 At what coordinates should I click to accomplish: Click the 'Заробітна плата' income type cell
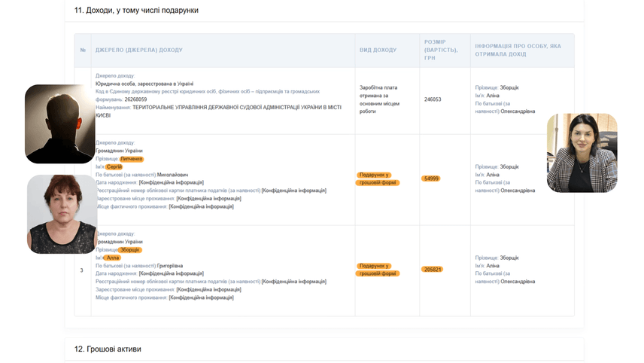380,99
